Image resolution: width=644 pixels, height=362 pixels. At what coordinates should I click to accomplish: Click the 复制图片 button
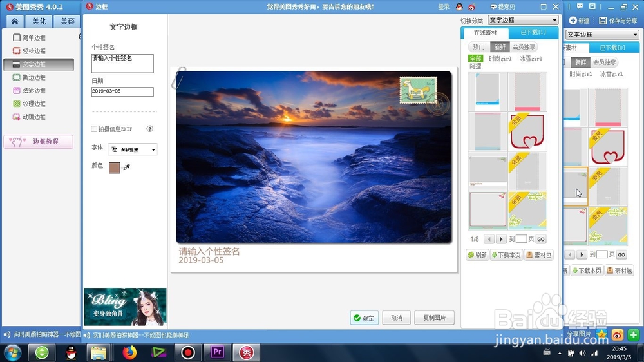(x=434, y=318)
